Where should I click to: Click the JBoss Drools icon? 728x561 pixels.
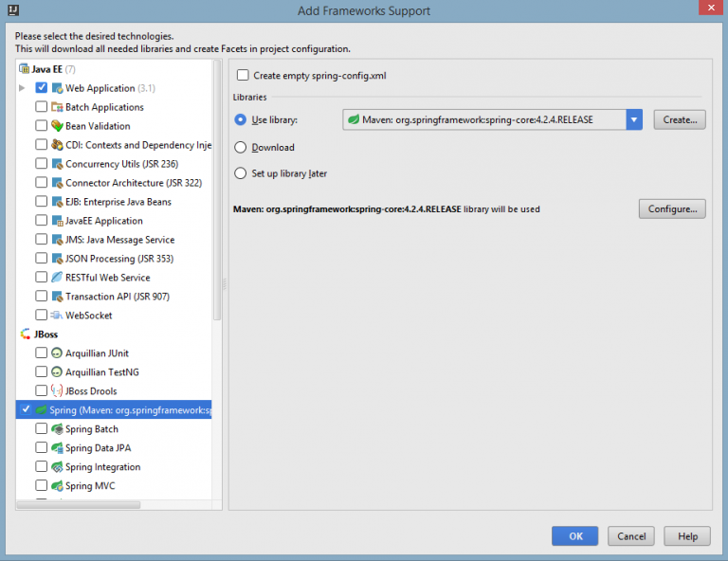(x=57, y=391)
